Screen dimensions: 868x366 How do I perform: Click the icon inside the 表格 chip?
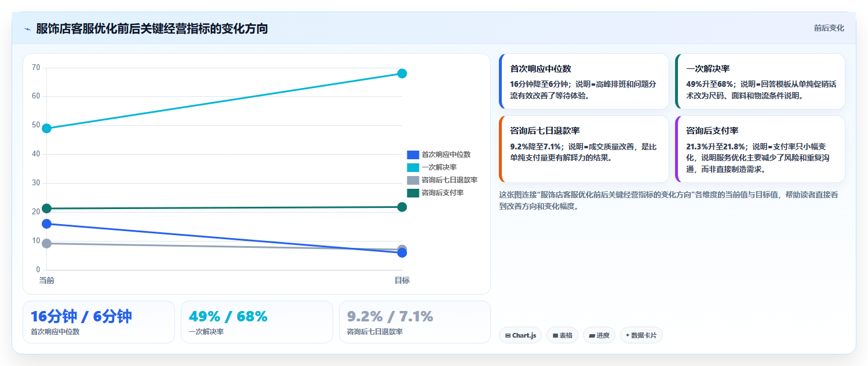555,335
